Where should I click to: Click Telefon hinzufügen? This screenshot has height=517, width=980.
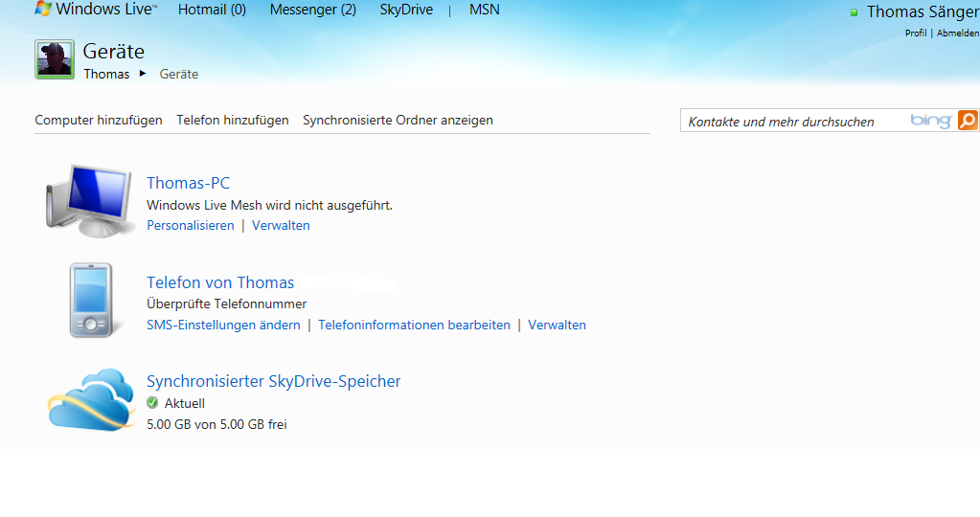pyautogui.click(x=233, y=120)
